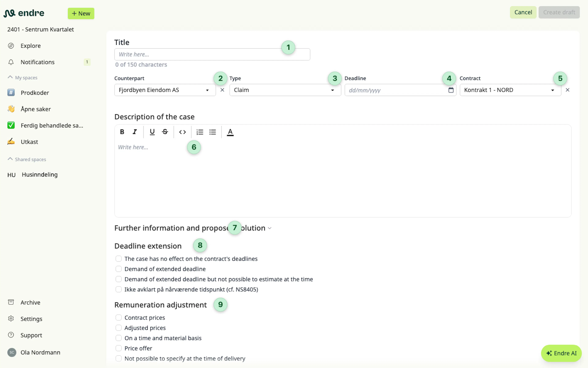Open Explore in the sidebar
The width and height of the screenshot is (588, 368).
tap(31, 46)
